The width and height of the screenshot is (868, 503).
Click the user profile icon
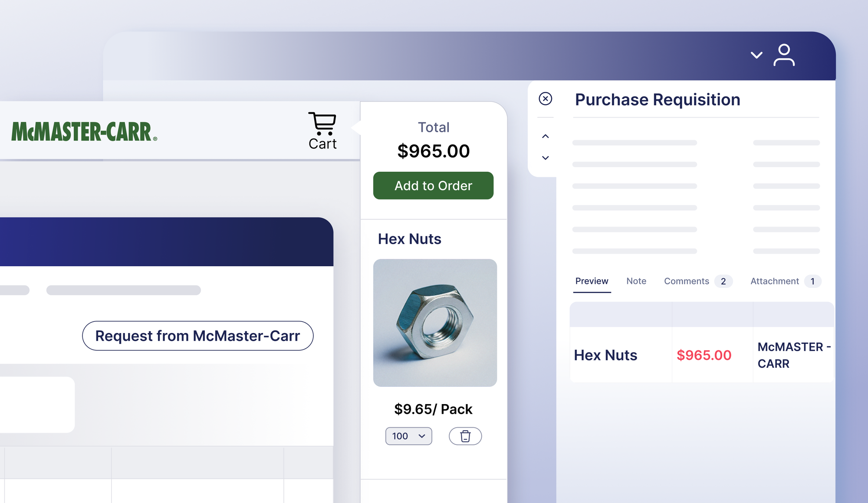pos(784,55)
